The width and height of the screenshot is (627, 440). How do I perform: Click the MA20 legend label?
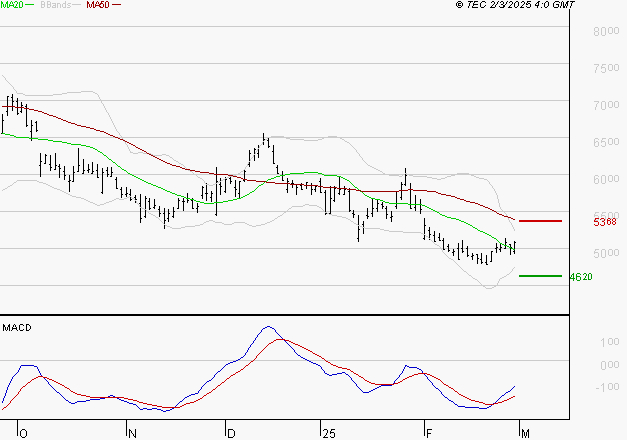click(x=12, y=4)
